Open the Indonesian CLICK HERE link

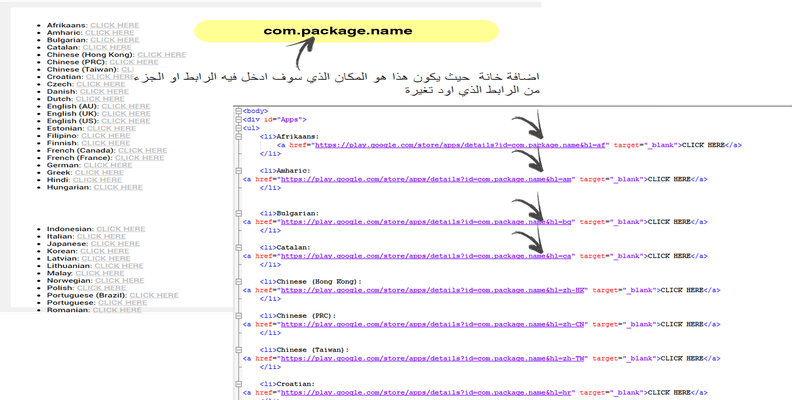point(121,229)
